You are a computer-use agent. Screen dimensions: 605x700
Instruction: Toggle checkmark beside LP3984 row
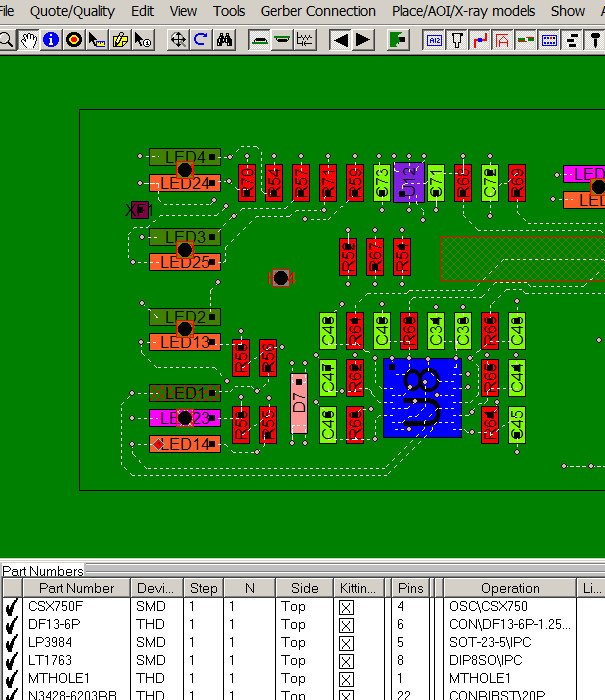[12, 643]
